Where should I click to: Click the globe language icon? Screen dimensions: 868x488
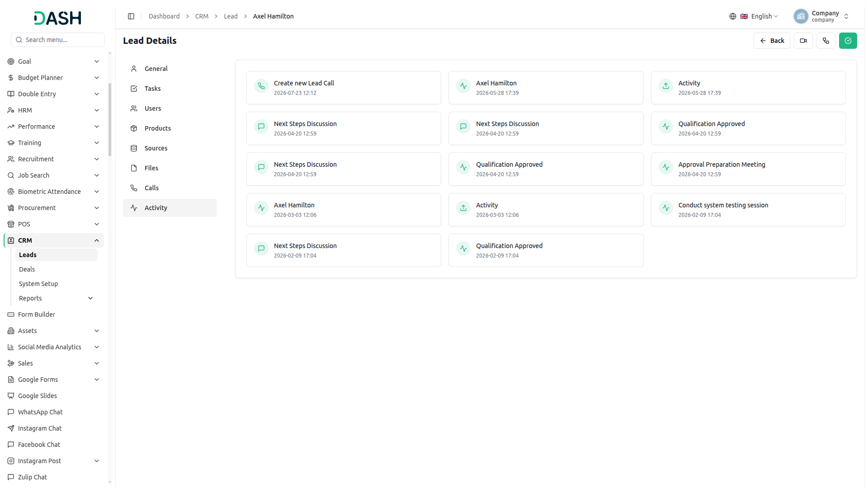(733, 16)
